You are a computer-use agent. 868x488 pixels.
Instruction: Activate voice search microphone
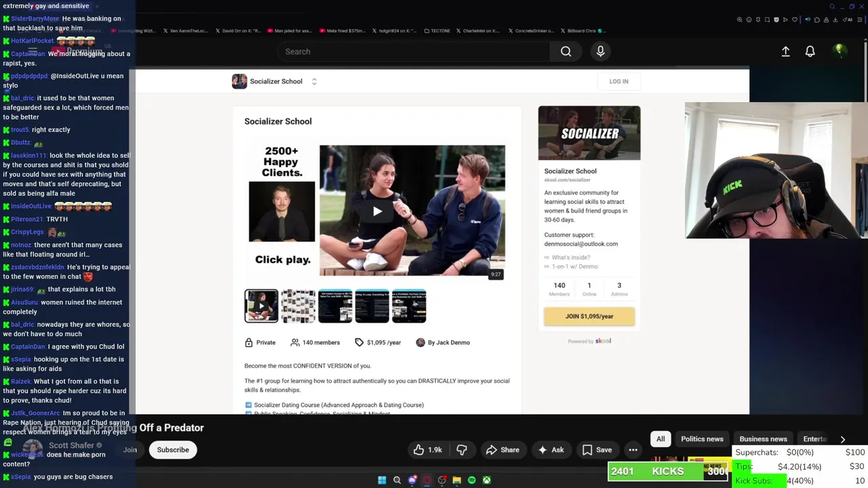[x=600, y=52]
